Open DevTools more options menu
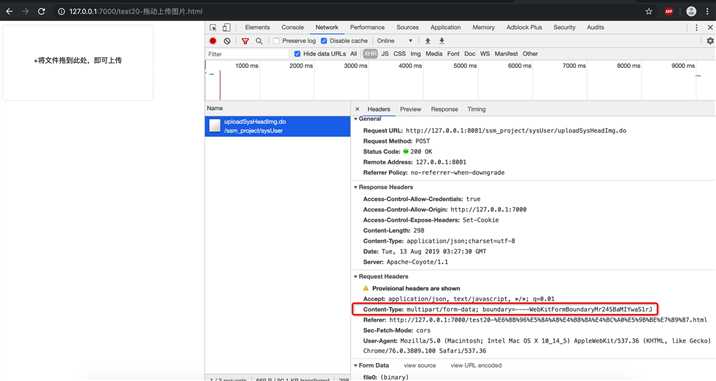The width and height of the screenshot is (716, 381). 696,27
